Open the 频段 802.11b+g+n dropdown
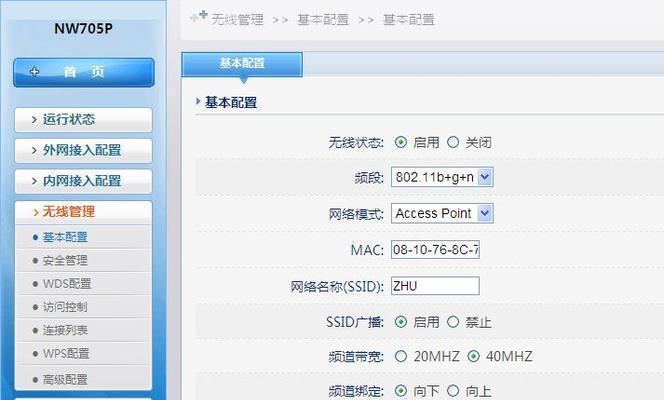This screenshot has height=400, width=664. (442, 177)
